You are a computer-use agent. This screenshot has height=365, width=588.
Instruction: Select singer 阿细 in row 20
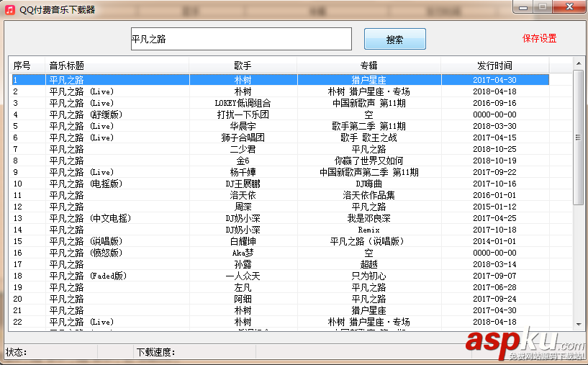(x=243, y=299)
